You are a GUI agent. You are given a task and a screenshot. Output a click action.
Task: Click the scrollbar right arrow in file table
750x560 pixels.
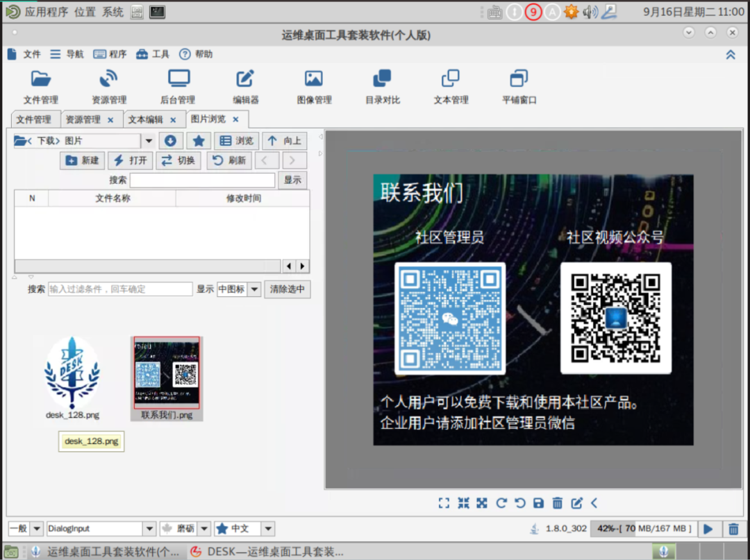[302, 266]
